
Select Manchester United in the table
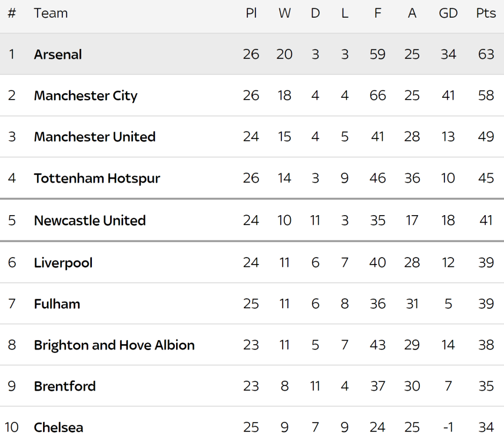tap(95, 137)
